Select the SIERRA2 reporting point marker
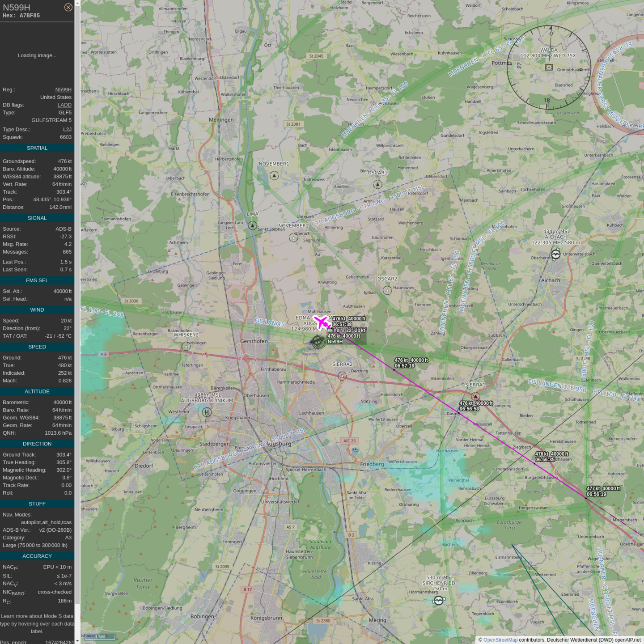The width and height of the screenshot is (644, 644). [x=342, y=376]
